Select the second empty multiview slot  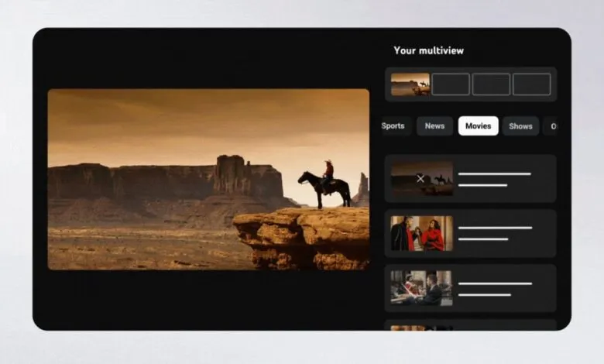(451, 84)
